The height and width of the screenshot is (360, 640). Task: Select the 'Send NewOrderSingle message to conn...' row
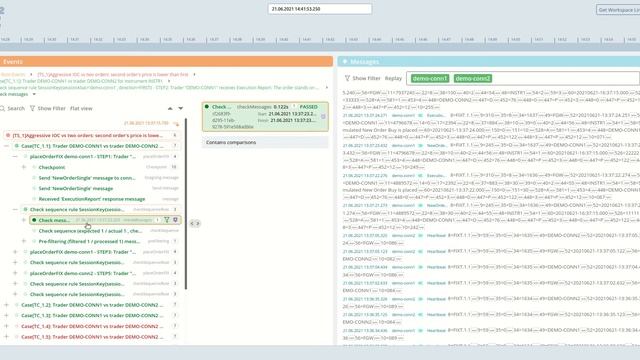pos(106,178)
